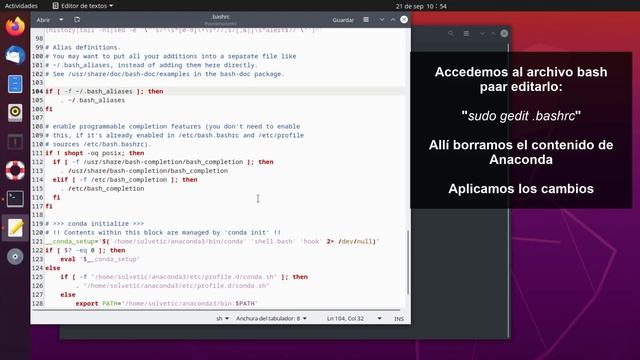The image size is (640, 360).
Task: Save the file with Guardar
Action: click(x=343, y=20)
